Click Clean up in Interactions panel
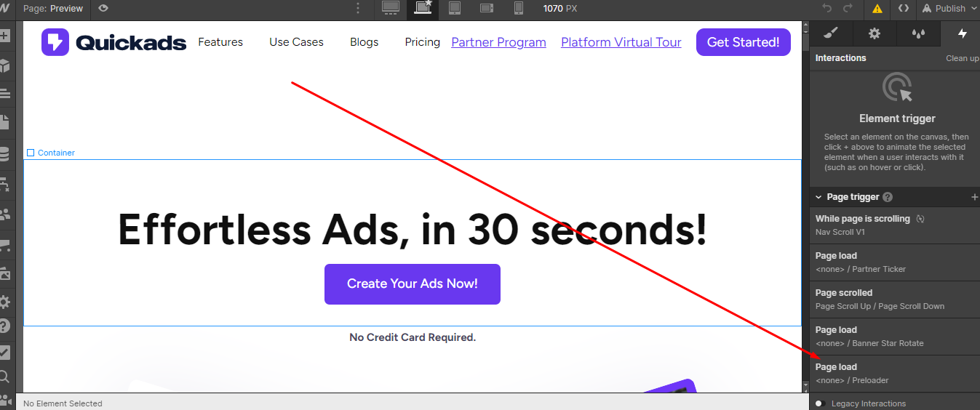Viewport: 980px width, 410px height. click(962, 58)
